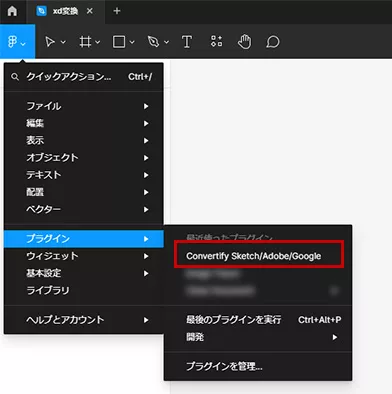This screenshot has width=392, height=394.
Task: Select the Hand tool
Action: (x=244, y=42)
